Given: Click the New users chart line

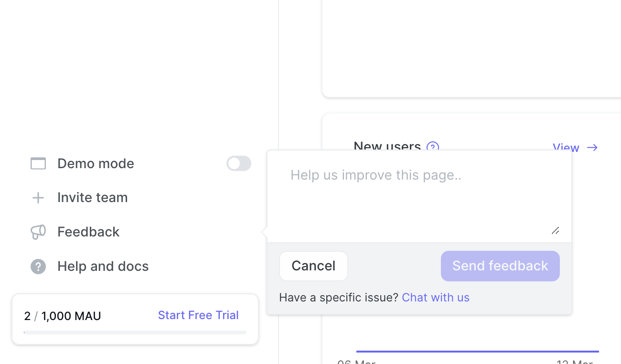Looking at the screenshot, I should 478,352.
